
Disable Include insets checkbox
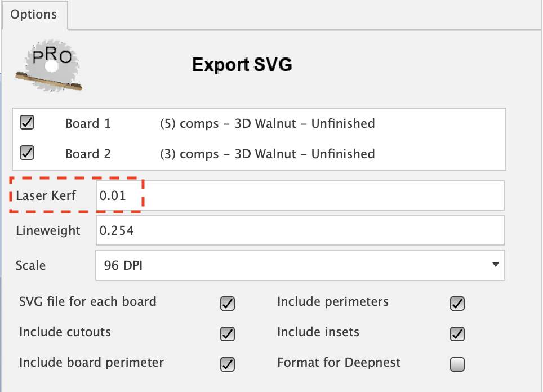pyautogui.click(x=457, y=334)
